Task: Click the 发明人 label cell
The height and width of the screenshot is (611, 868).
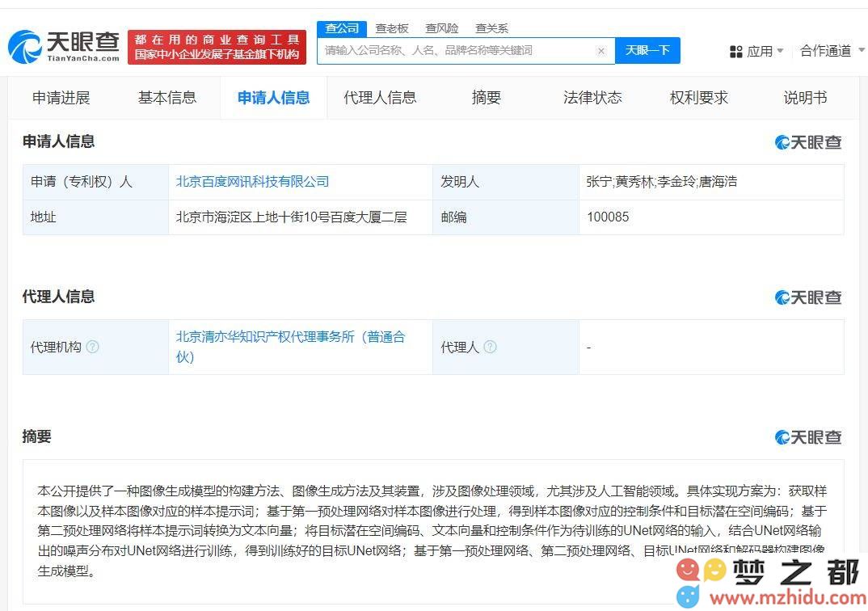Action: pos(506,182)
